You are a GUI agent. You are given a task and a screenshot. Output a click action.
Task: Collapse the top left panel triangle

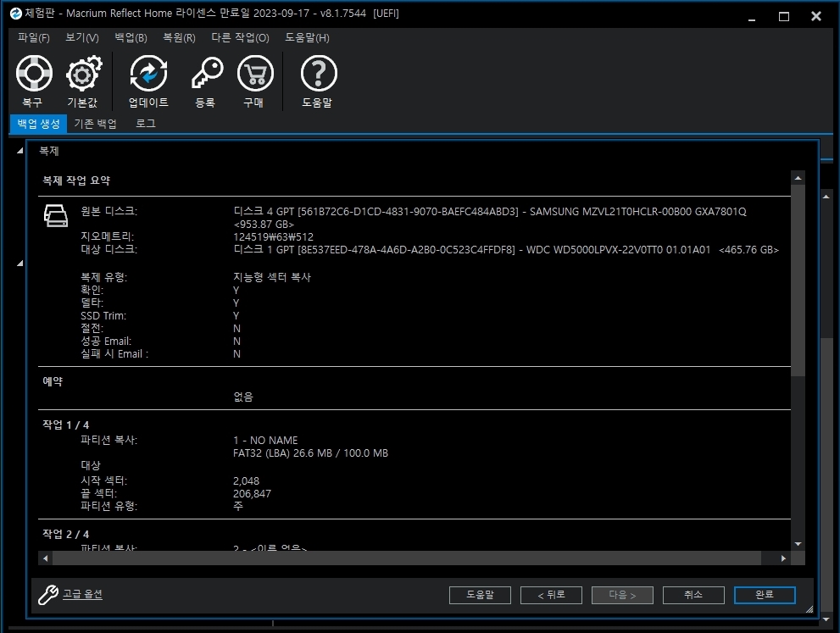[x=19, y=151]
